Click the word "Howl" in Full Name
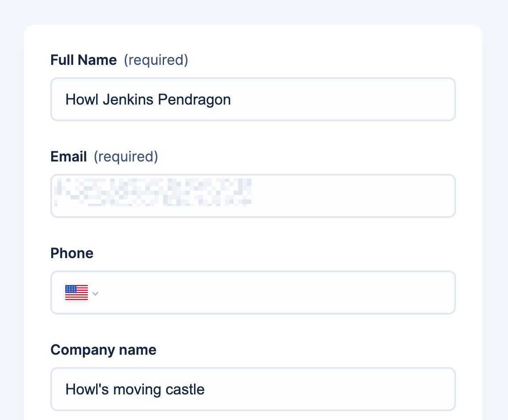The height and width of the screenshot is (420, 508). (x=82, y=100)
